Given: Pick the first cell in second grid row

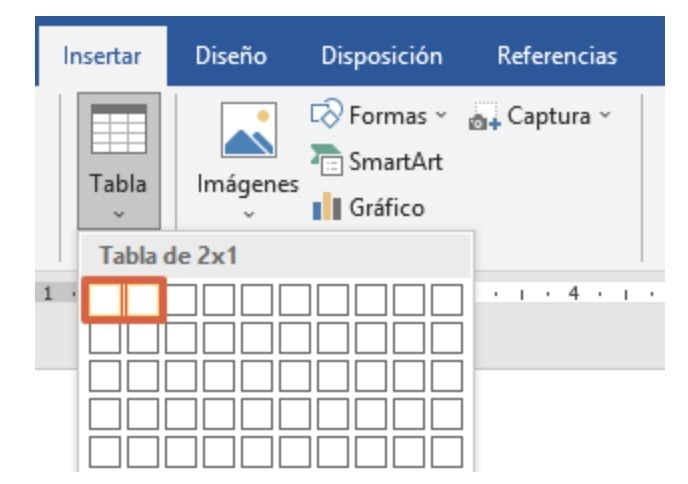Looking at the screenshot, I should tap(105, 337).
